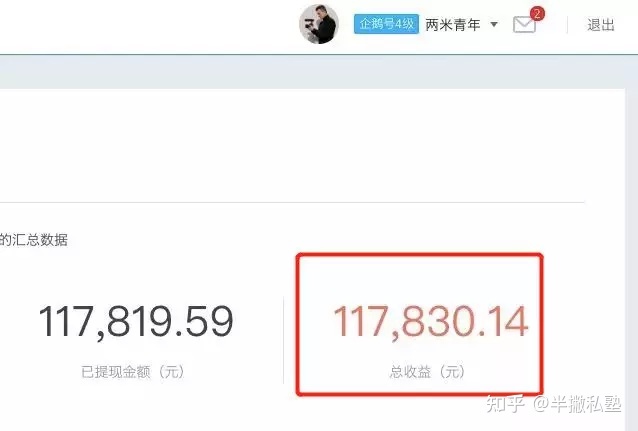Expand the dropdown arrow beside 两米青年
638x431 pixels.
(494, 24)
